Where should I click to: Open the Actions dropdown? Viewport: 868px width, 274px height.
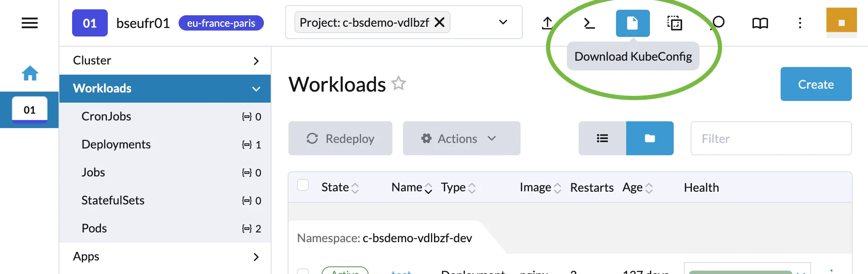pyautogui.click(x=461, y=138)
